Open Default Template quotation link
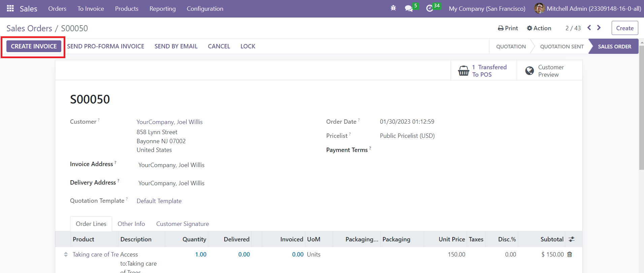The image size is (644, 273). (159, 201)
